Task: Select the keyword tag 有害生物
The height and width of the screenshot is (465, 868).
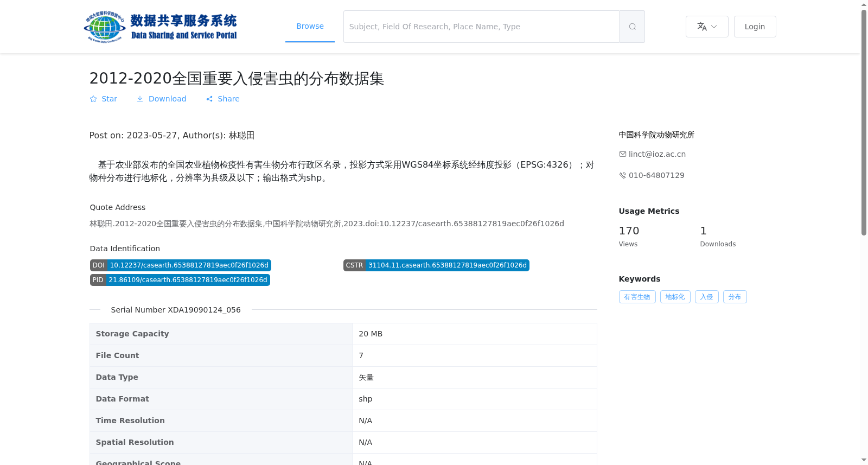Action: 637,297
